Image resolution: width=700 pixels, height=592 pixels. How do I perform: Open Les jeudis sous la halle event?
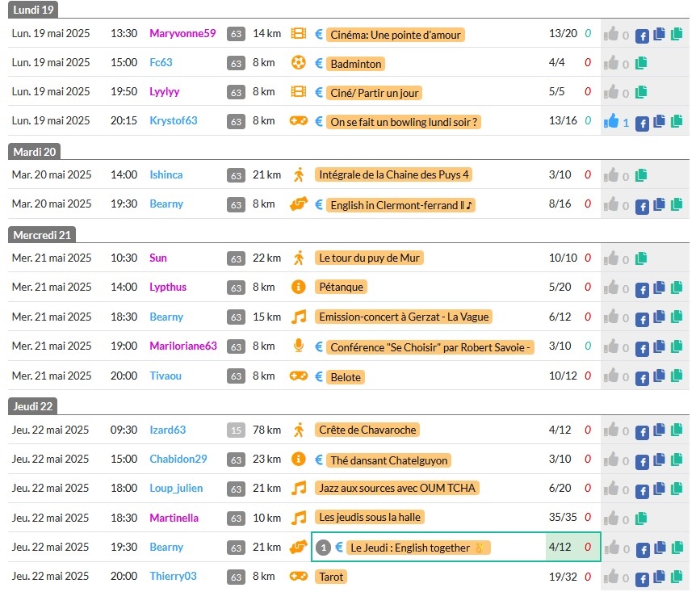[370, 518]
